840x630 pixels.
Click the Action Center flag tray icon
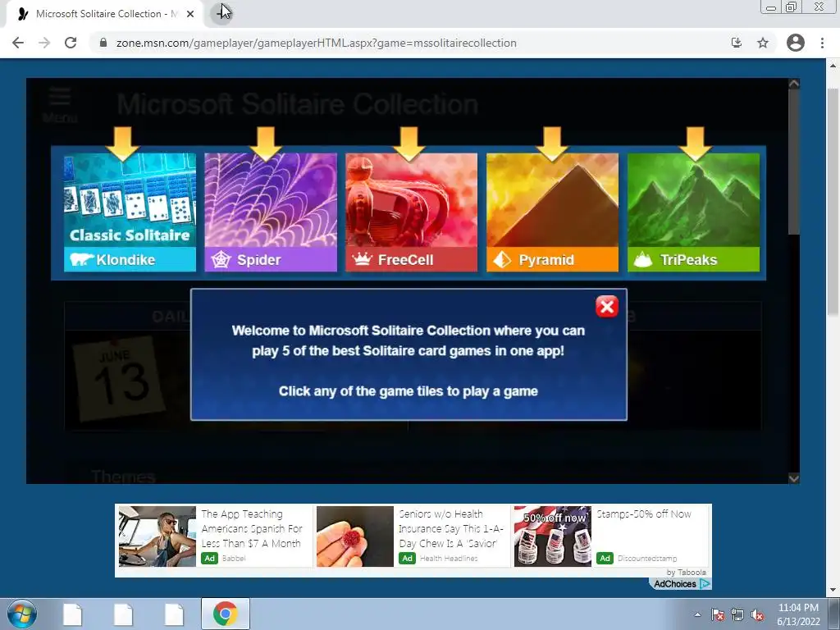pyautogui.click(x=718, y=614)
